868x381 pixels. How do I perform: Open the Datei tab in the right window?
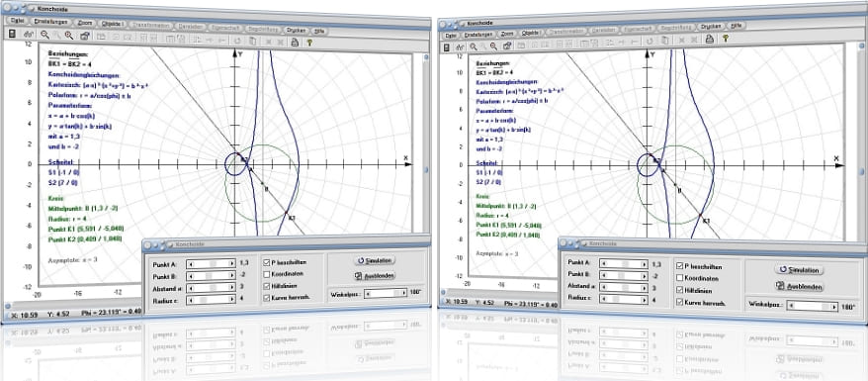(451, 36)
